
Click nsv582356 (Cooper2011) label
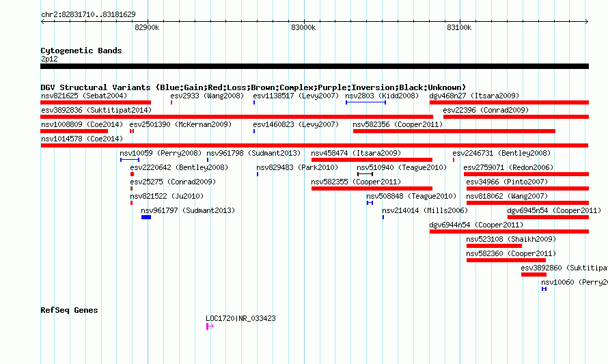click(x=398, y=124)
